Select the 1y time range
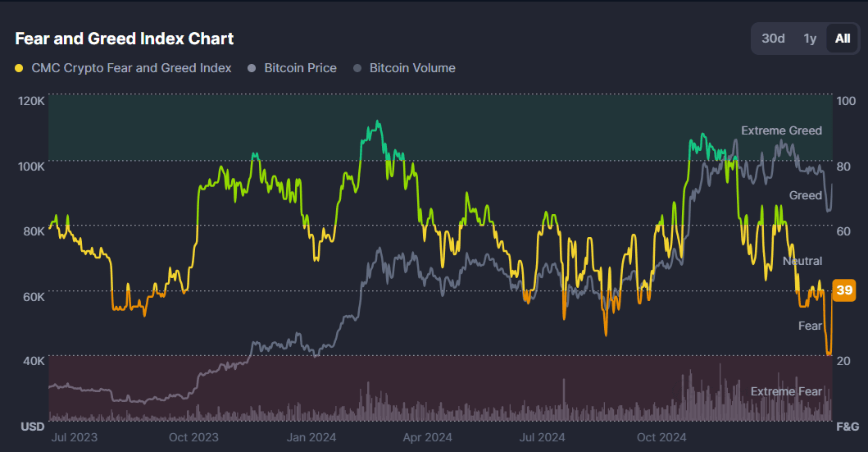The image size is (868, 452). click(x=810, y=39)
